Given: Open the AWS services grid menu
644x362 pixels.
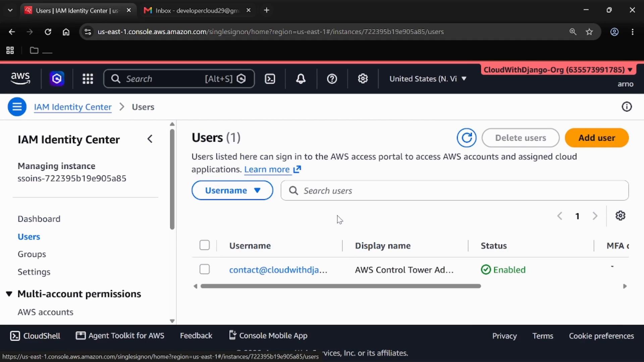Looking at the screenshot, I should [88, 79].
